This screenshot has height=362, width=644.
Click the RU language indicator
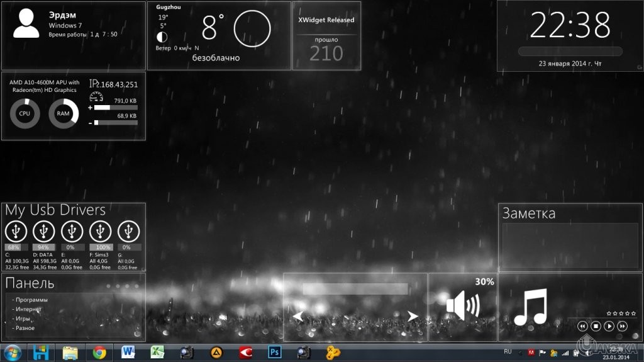508,351
